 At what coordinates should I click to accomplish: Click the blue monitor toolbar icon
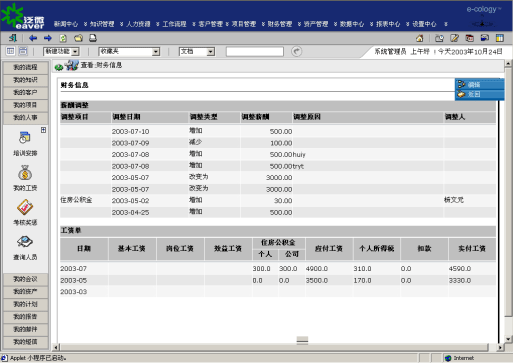(x=484, y=38)
